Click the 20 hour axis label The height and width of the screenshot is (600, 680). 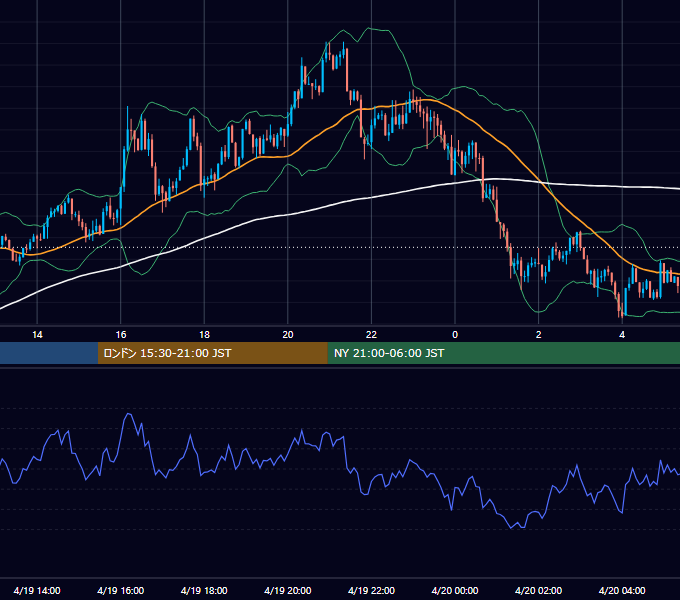click(x=288, y=335)
